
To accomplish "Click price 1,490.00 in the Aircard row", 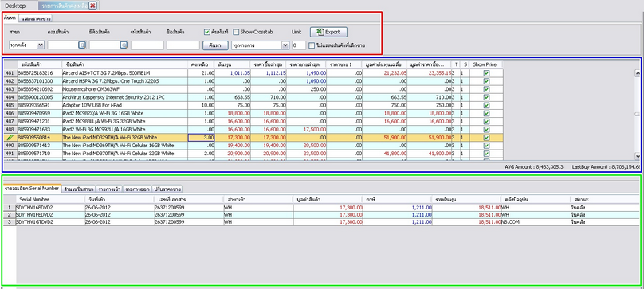I will [306, 72].
